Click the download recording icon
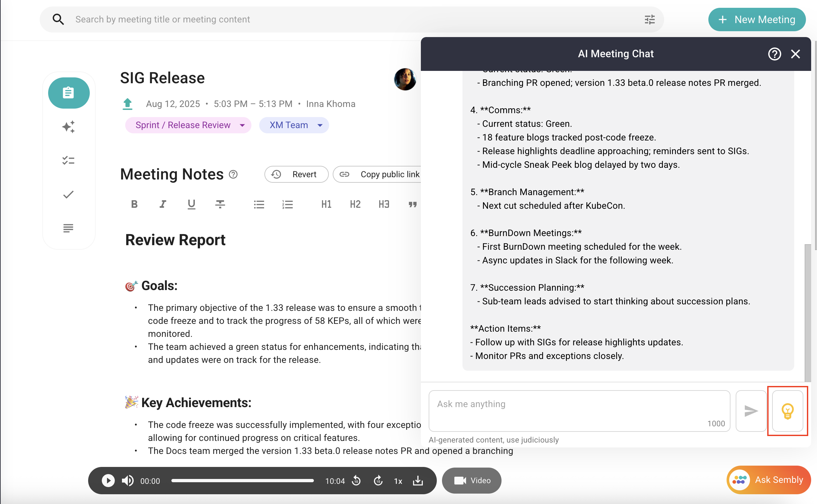 pos(418,481)
